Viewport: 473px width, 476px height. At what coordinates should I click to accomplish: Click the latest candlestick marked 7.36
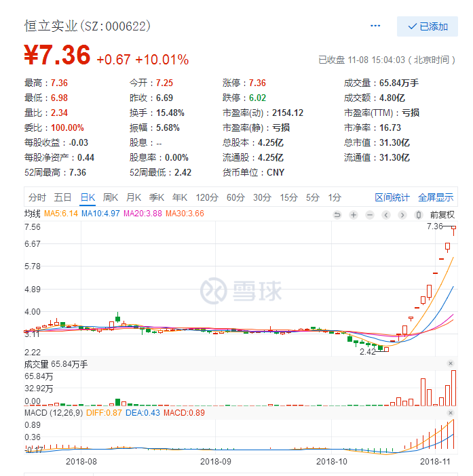click(x=453, y=230)
